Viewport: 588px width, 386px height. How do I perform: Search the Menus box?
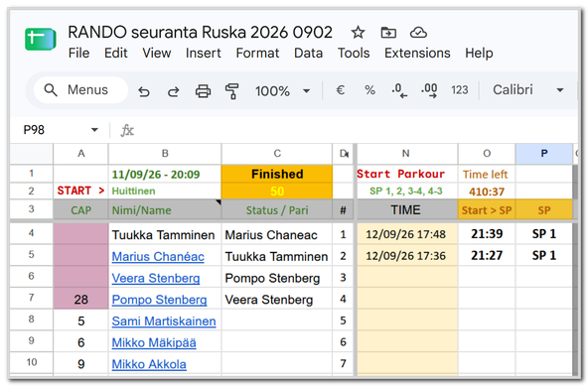(x=80, y=90)
